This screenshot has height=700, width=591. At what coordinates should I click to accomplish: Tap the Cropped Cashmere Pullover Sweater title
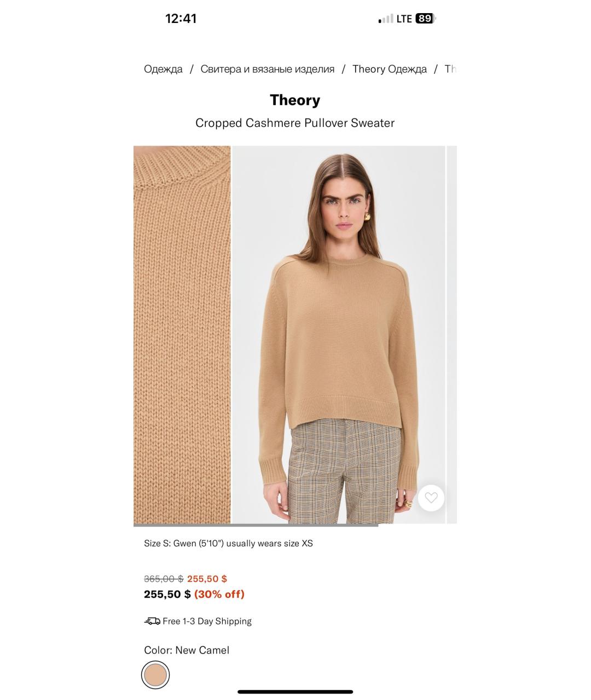pyautogui.click(x=295, y=123)
